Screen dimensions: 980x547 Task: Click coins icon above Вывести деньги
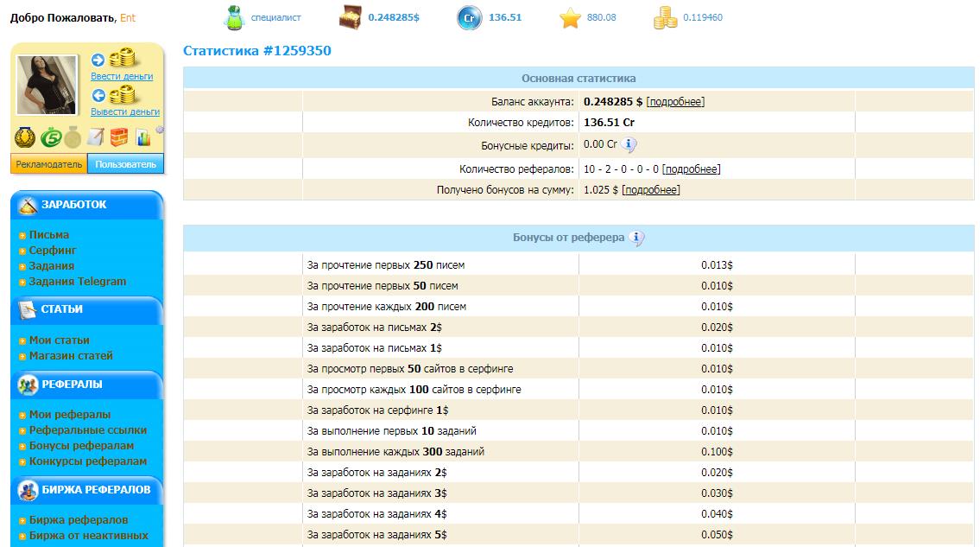point(123,94)
